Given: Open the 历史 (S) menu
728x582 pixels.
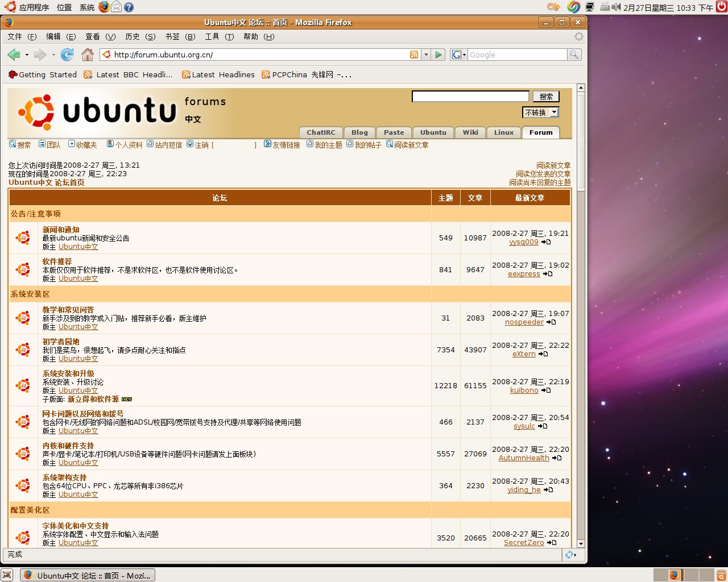Looking at the screenshot, I should coord(140,36).
